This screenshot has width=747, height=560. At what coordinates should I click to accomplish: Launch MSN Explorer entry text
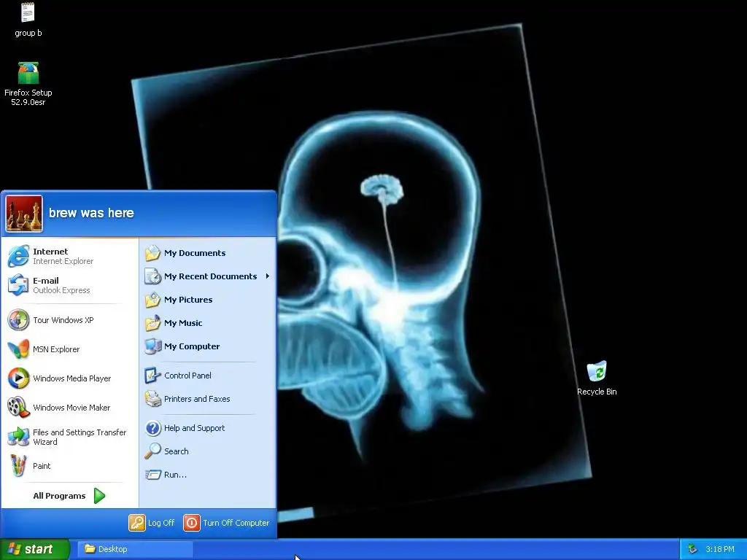pyautogui.click(x=55, y=349)
